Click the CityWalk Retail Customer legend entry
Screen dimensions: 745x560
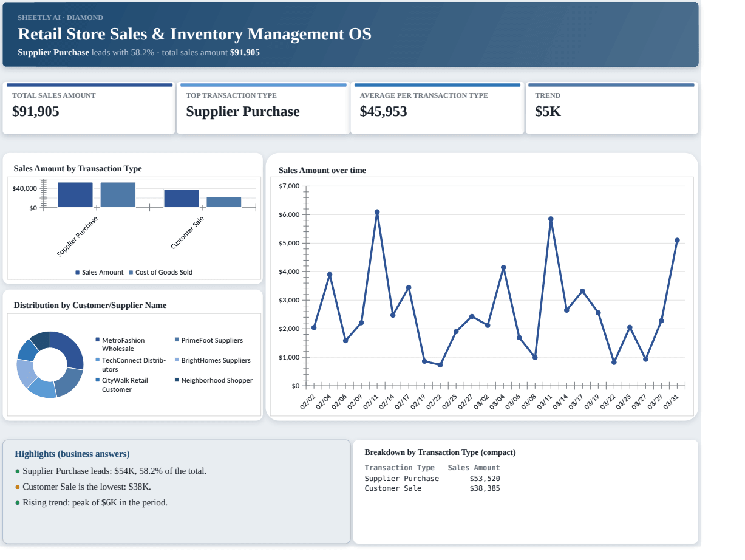pyautogui.click(x=121, y=384)
